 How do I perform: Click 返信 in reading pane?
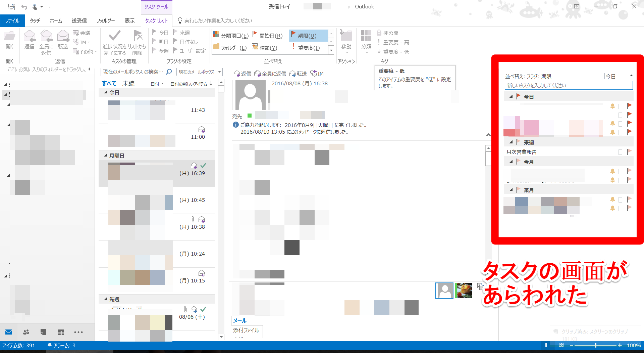click(242, 74)
